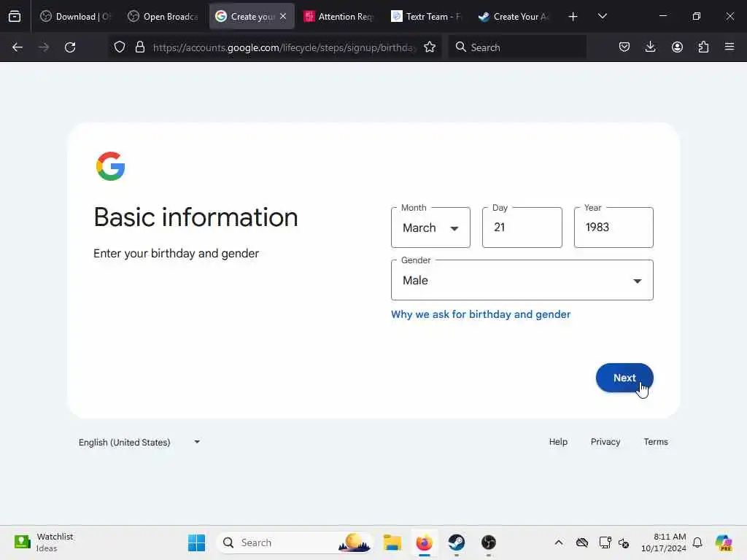This screenshot has width=747, height=560.
Task: Click the Day input field
Action: [x=522, y=227]
